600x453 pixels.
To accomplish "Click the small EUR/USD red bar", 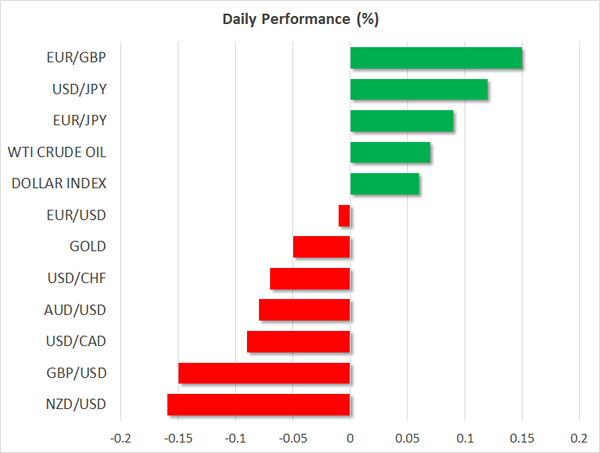I will point(345,215).
